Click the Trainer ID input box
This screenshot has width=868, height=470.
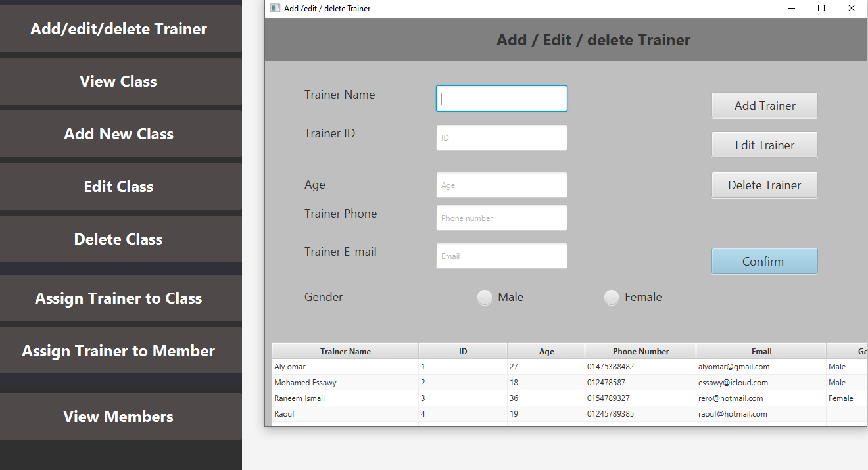(x=501, y=137)
